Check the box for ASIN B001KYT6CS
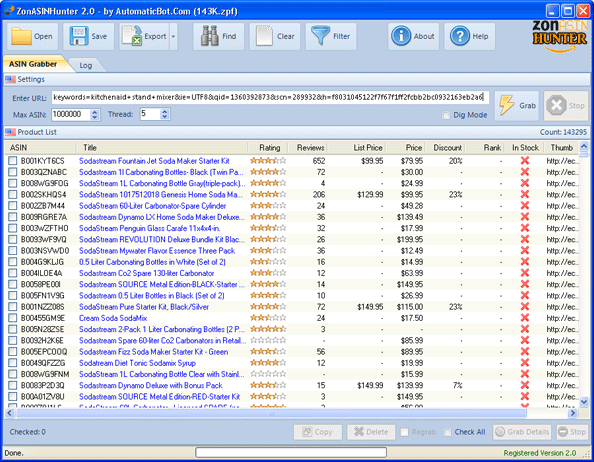 13,161
